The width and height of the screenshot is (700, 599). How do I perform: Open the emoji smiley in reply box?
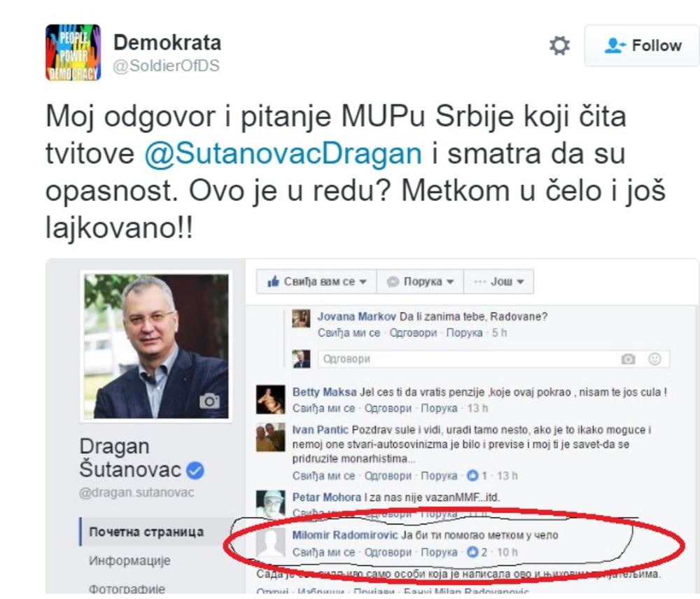[x=654, y=359]
